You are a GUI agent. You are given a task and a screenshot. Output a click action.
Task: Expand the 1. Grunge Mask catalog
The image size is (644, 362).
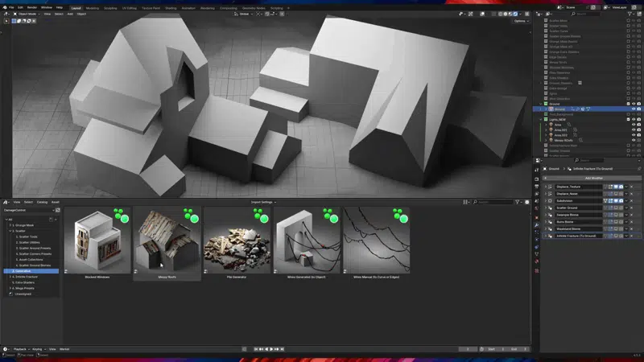coord(10,225)
